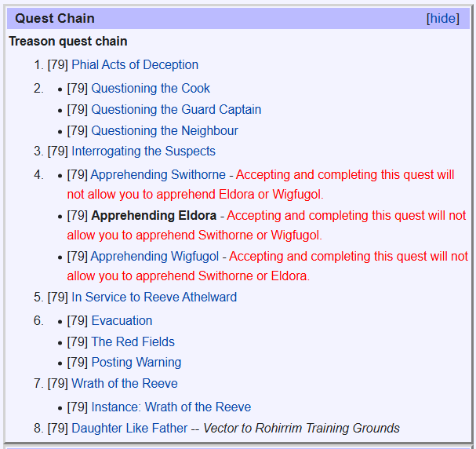Click the Treason quest chain heading

[68, 41]
